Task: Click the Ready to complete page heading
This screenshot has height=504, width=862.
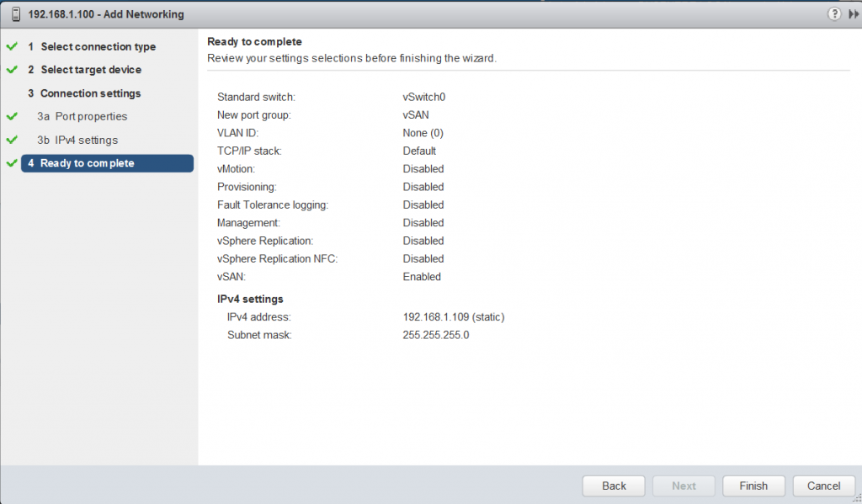Action: [x=254, y=42]
